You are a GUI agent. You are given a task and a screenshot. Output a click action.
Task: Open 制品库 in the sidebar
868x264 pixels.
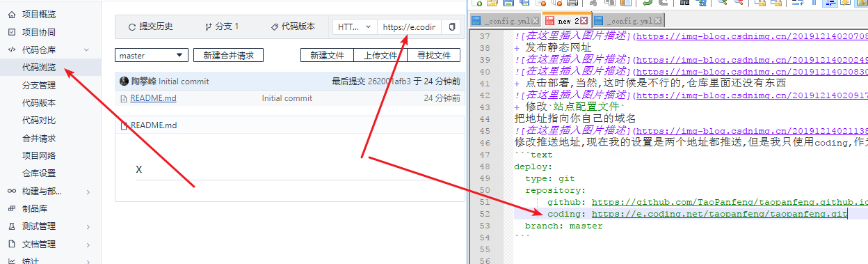click(35, 208)
